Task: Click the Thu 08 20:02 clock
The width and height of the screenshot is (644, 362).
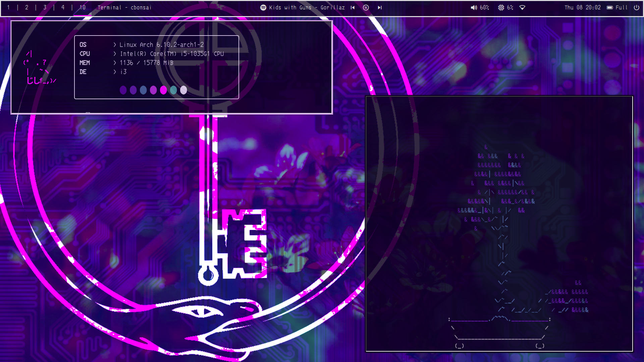Action: (583, 7)
